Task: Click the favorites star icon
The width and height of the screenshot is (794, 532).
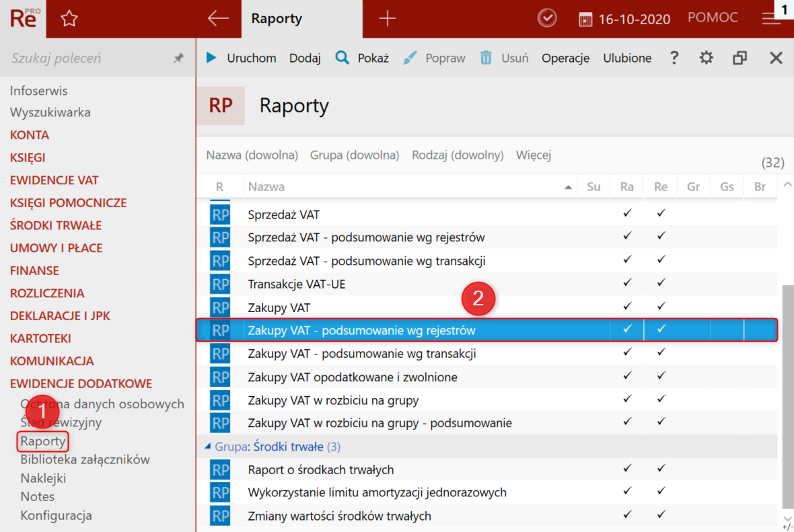Action: 69,19
